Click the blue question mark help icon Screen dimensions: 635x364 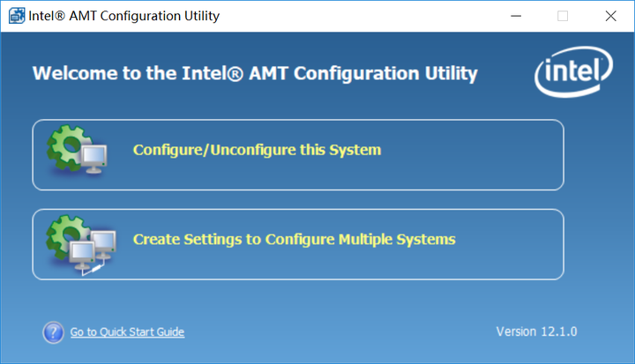point(53,332)
